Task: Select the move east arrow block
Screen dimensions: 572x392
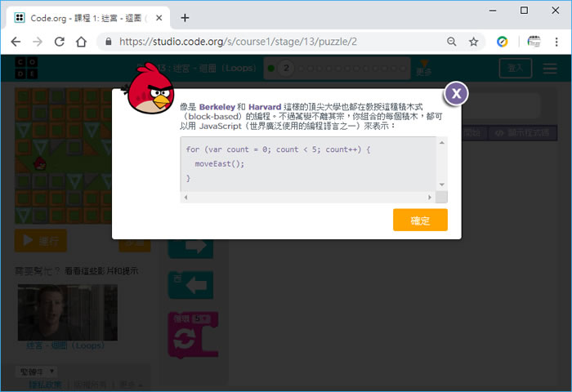Action: [x=190, y=247]
